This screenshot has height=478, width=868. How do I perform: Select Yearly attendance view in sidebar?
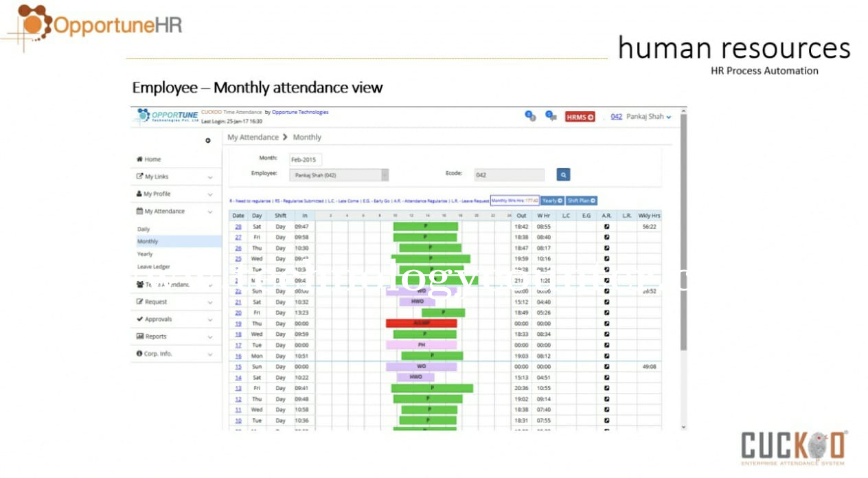click(145, 254)
